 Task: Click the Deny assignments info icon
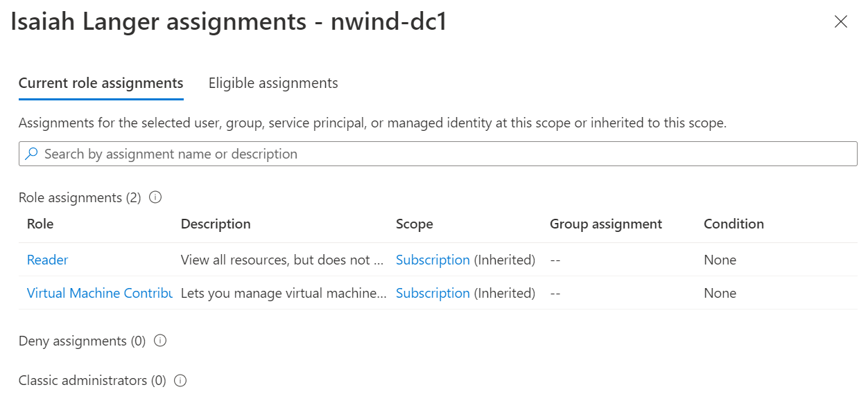point(160,341)
